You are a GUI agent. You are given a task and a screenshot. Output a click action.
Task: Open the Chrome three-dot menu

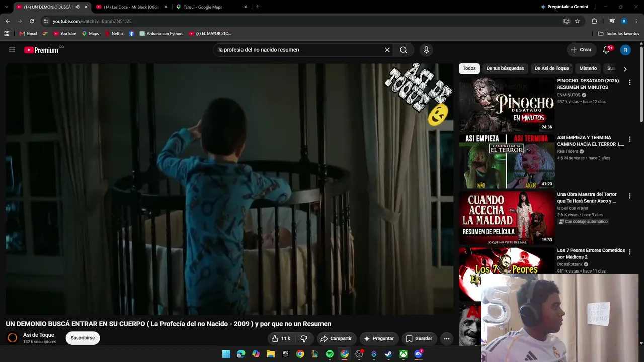[x=636, y=21]
